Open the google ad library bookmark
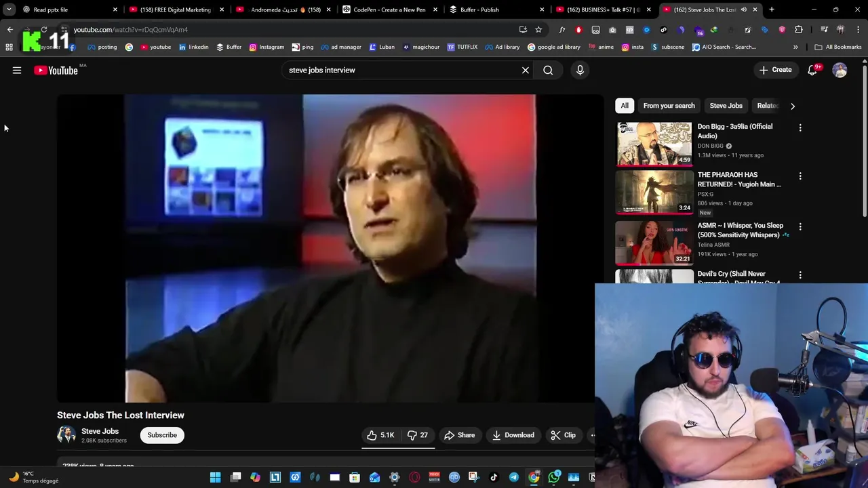This screenshot has width=868, height=488. (554, 47)
